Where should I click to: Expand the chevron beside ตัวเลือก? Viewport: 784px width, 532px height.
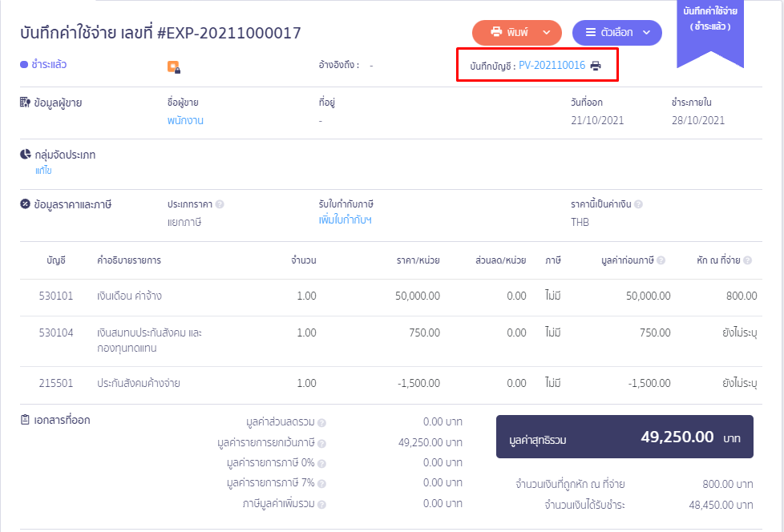tap(646, 33)
